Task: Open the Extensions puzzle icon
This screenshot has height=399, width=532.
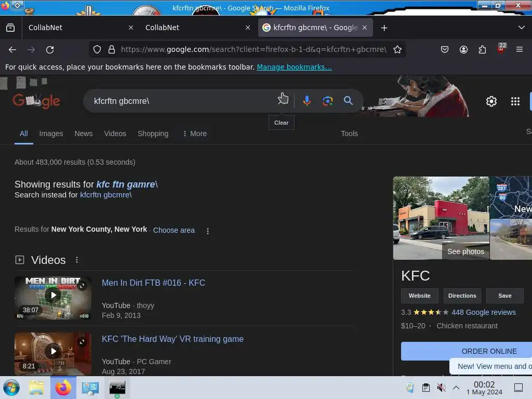Action: (482, 49)
